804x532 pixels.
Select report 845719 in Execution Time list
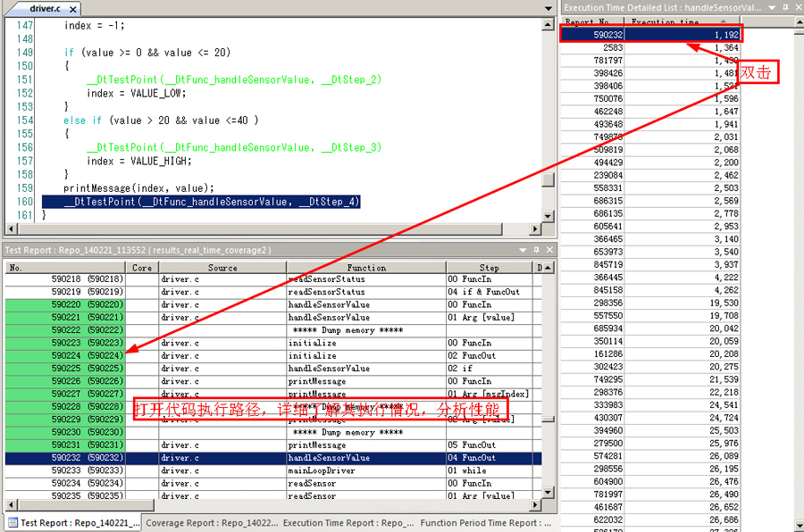point(650,264)
